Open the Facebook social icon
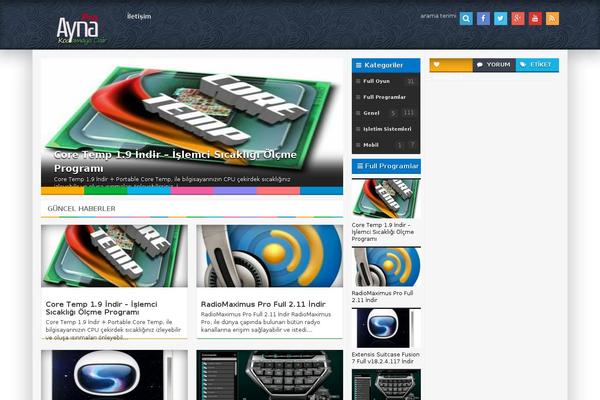 [483, 18]
